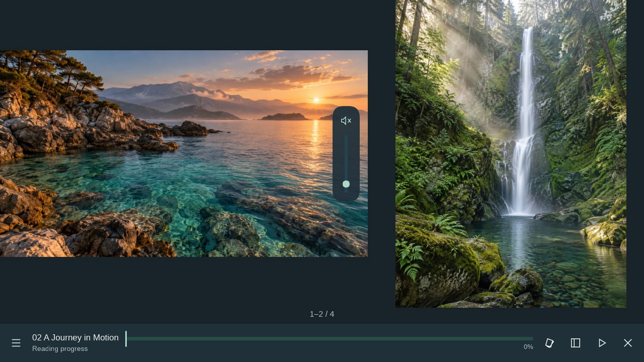Adjust the vertical volume slider knob
Viewport: 644px width, 362px height.
pos(346,184)
